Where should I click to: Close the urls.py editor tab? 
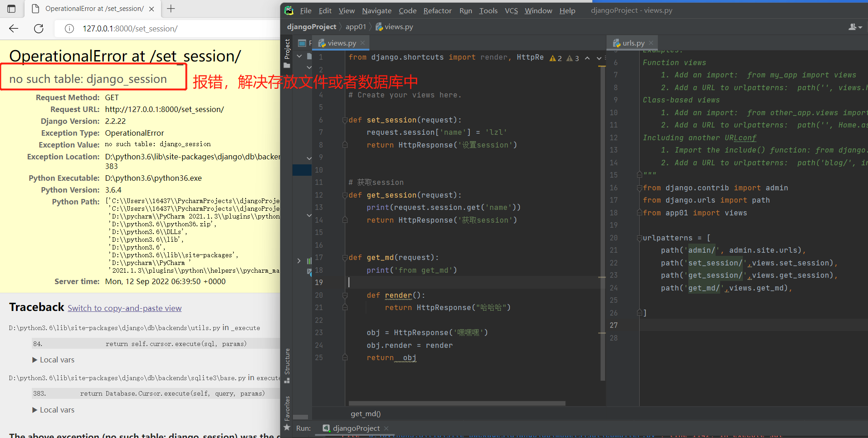point(651,43)
